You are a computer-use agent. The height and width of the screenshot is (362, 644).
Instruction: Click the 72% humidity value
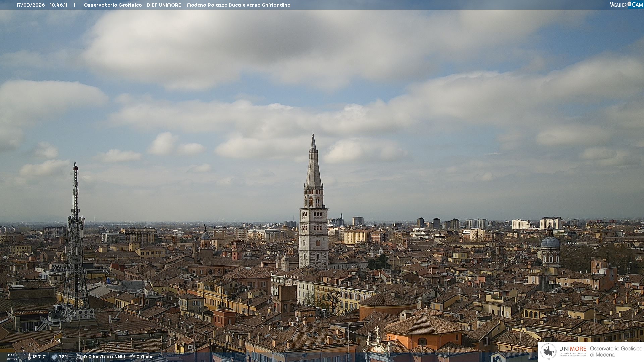coord(64,357)
